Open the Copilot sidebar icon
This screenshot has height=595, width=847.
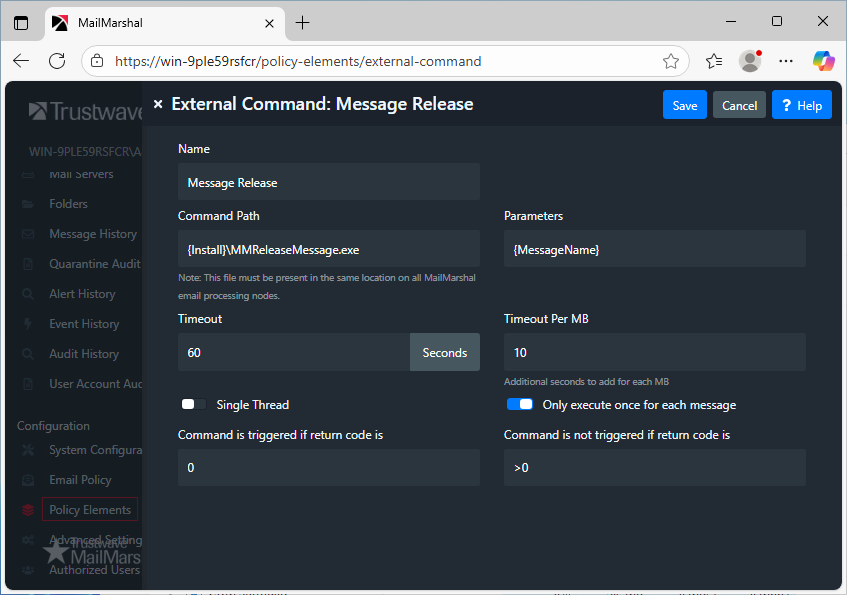(x=823, y=61)
